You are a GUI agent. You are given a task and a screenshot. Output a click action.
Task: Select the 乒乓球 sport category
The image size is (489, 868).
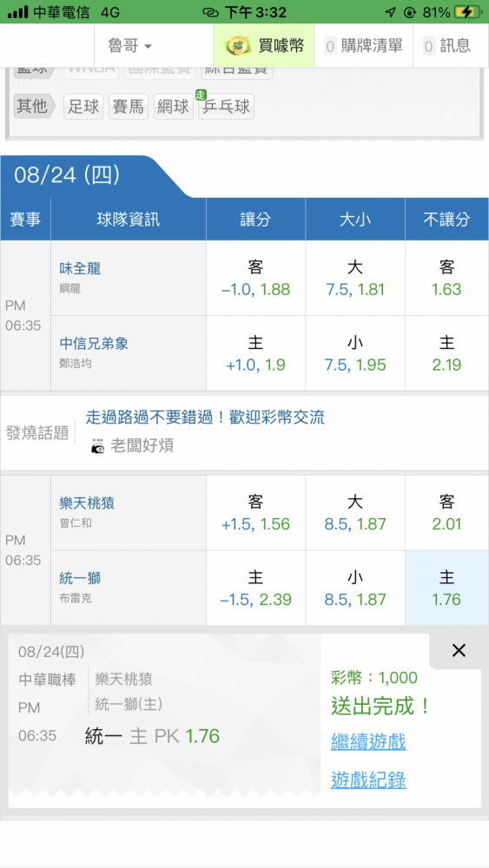point(227,106)
